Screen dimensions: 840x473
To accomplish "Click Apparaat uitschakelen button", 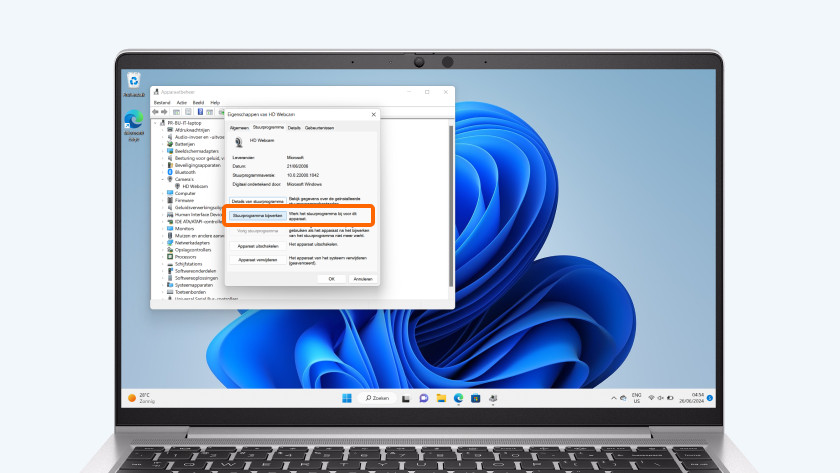I will coord(256,244).
